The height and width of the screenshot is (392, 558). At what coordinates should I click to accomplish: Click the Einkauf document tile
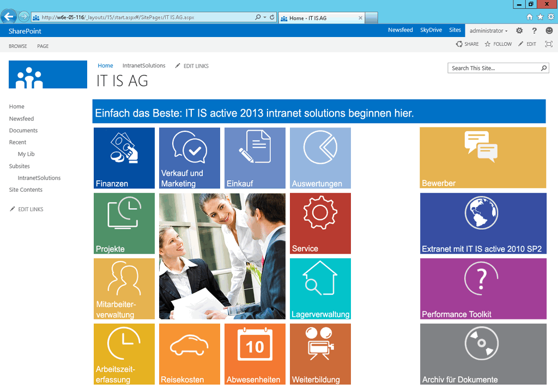(255, 158)
